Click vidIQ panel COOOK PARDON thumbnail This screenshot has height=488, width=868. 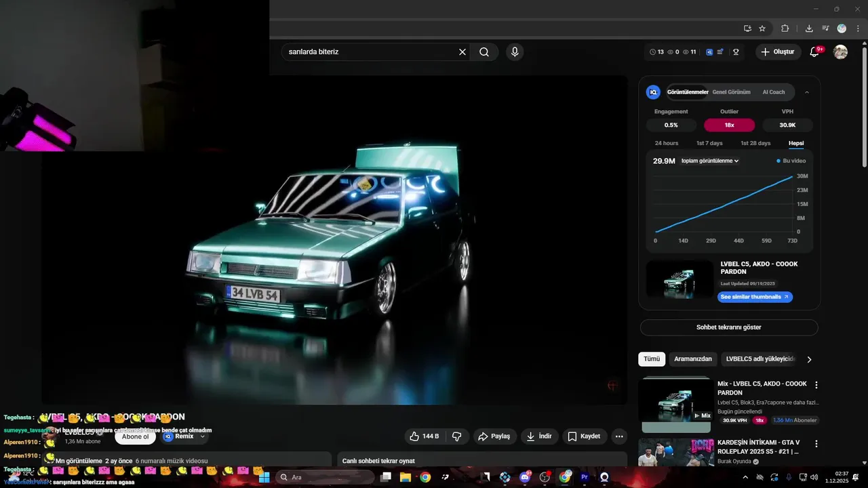[x=680, y=279]
